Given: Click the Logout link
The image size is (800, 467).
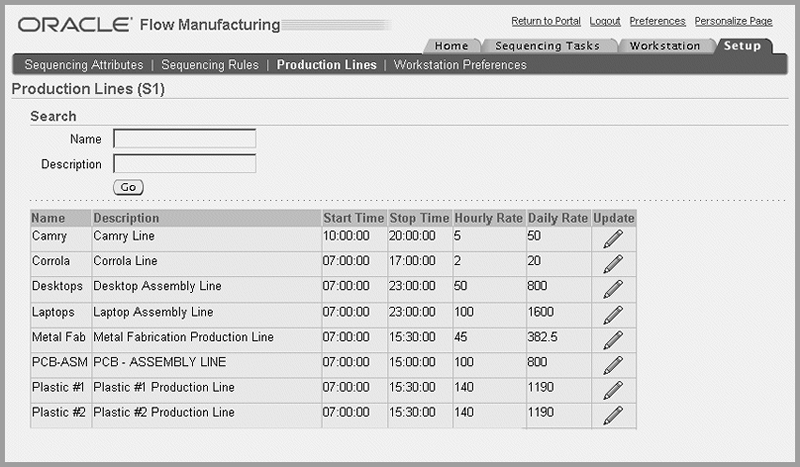Looking at the screenshot, I should click(605, 21).
